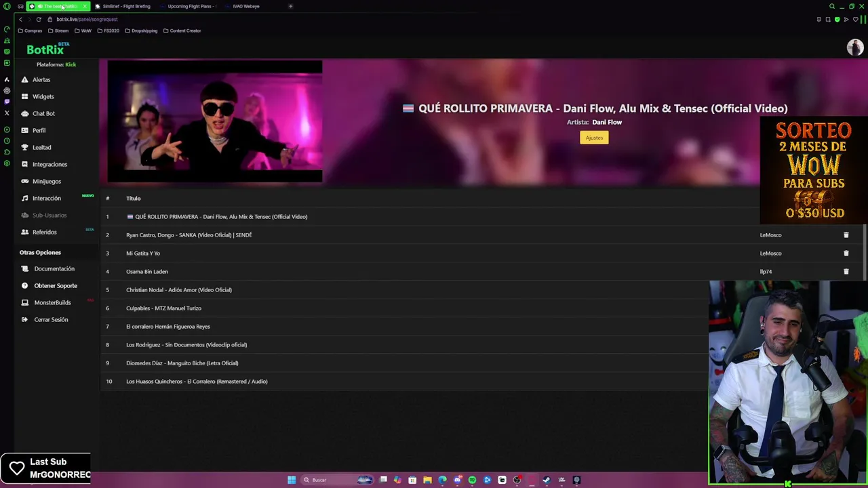868x488 pixels.
Task: Click the snapshot capture icon in toolbar
Action: coord(828,20)
